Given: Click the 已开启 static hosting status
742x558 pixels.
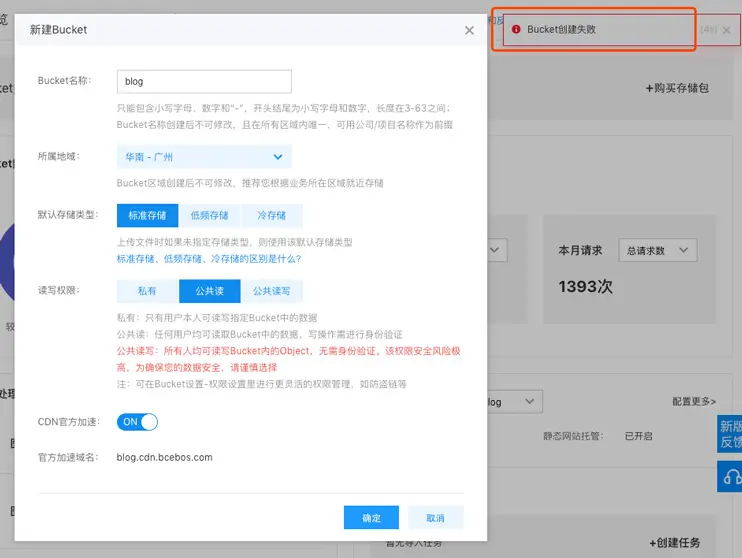Looking at the screenshot, I should tap(638, 436).
